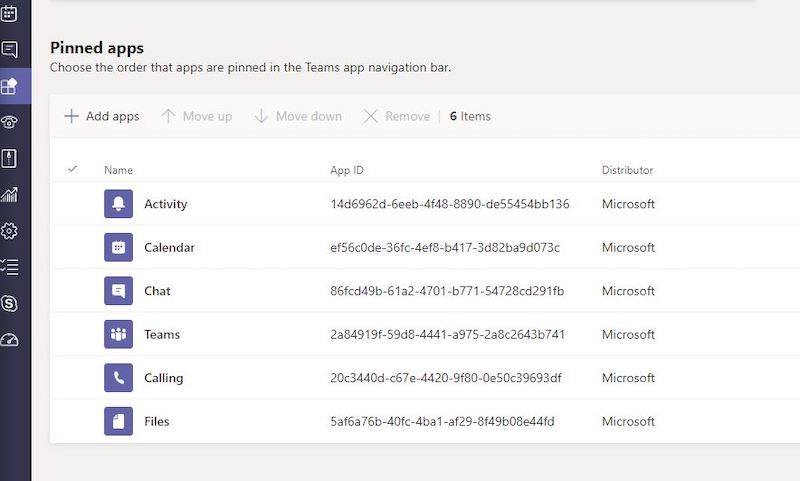
Task: Select Teams apps icon in sidebar
Action: (x=9, y=86)
